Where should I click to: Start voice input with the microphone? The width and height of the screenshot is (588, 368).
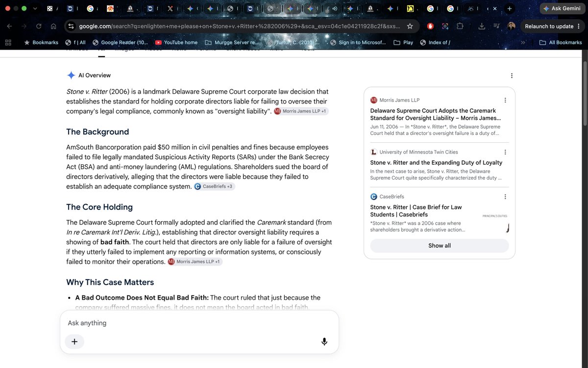tap(324, 342)
